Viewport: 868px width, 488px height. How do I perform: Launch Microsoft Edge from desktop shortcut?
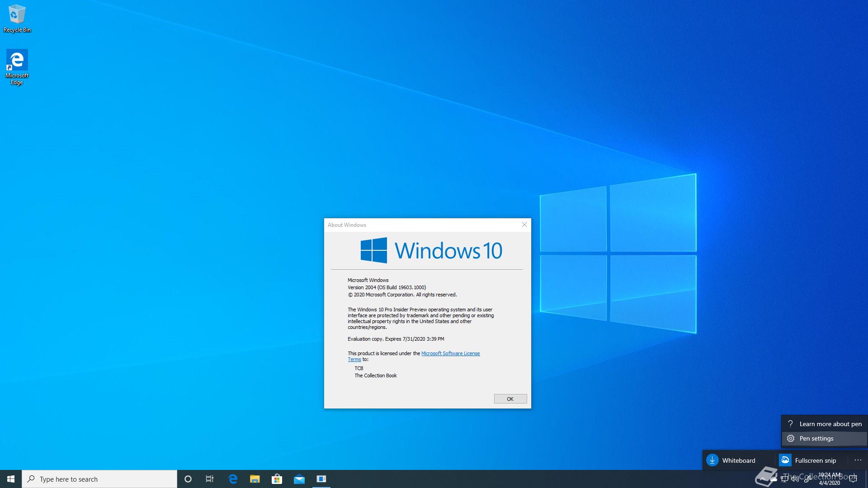[x=17, y=67]
